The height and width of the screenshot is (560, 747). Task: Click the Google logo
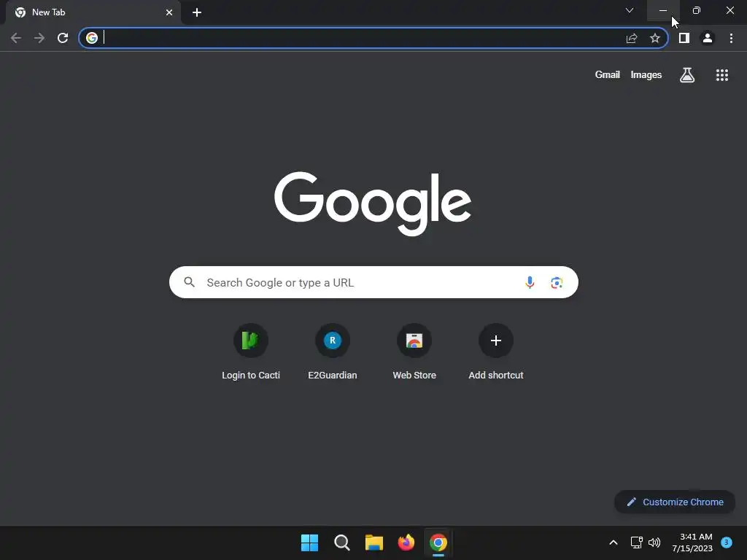(373, 204)
